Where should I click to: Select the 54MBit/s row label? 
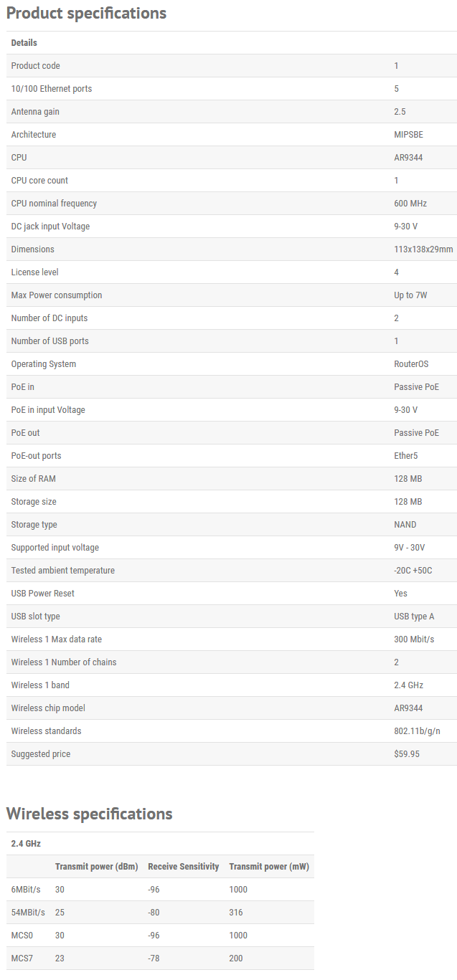(x=28, y=913)
